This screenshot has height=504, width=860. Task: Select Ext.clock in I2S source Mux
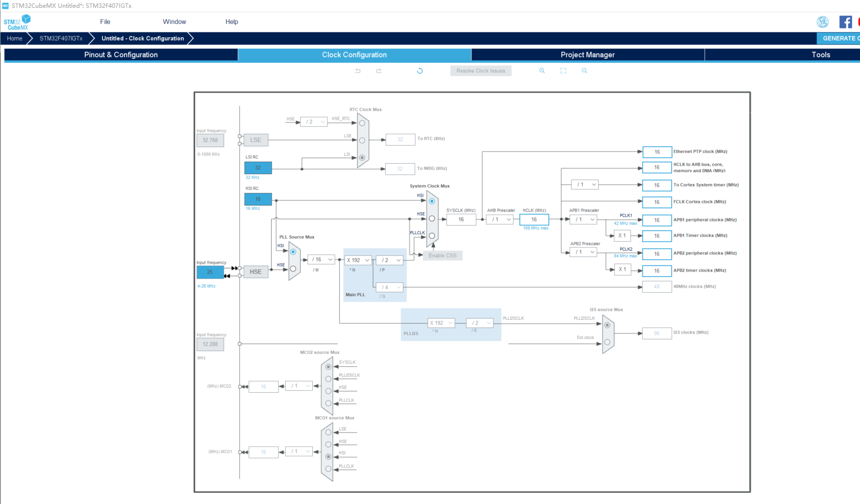[607, 342]
